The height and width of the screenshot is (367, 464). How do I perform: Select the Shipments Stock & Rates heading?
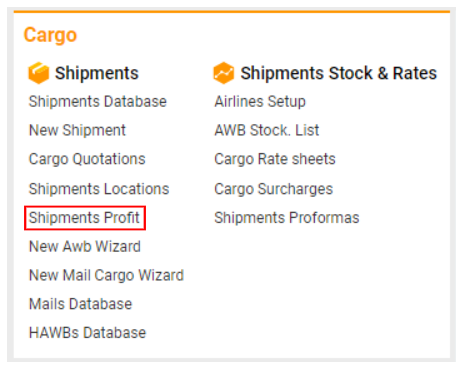point(339,73)
